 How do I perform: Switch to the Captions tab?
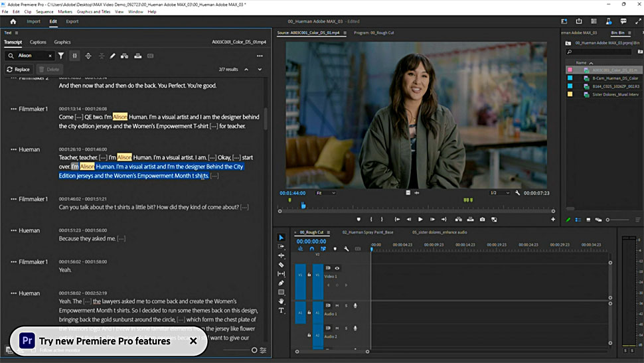point(38,42)
